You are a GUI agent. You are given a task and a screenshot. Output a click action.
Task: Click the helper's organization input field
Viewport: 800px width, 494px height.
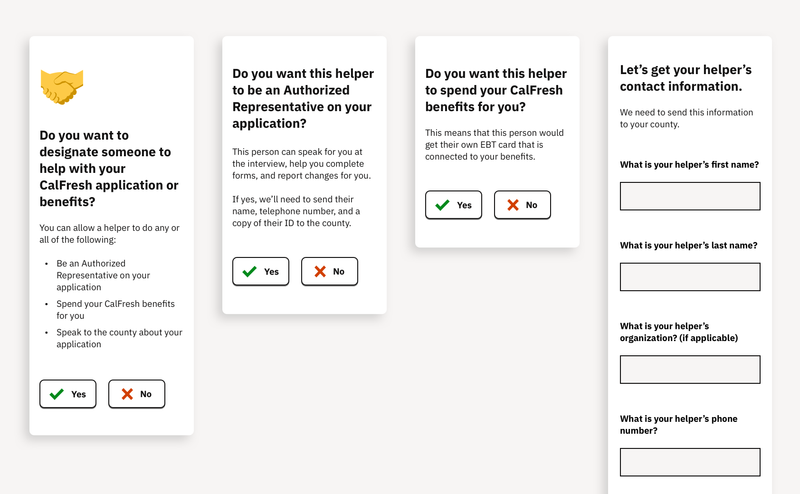[x=690, y=369]
